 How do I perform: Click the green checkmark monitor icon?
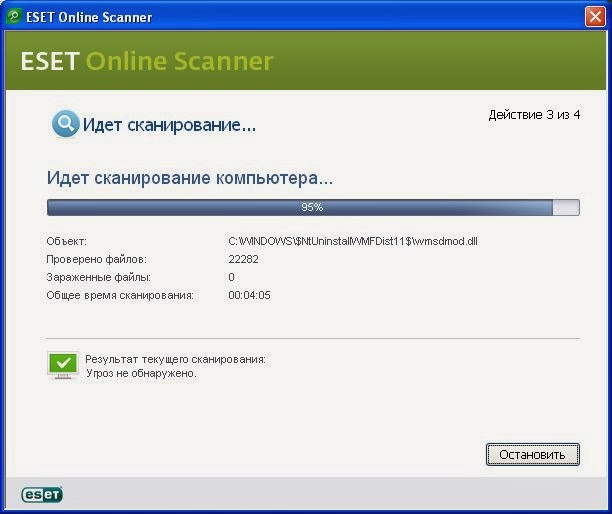tap(63, 366)
